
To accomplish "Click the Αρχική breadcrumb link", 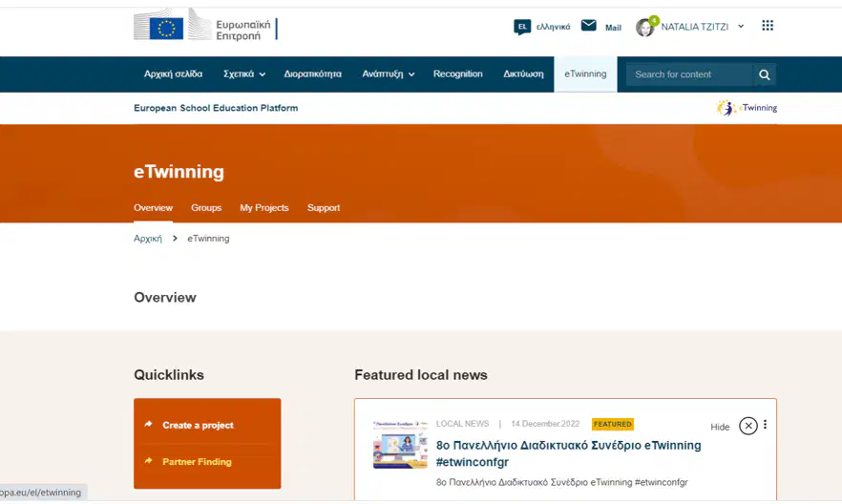I will tap(148, 239).
